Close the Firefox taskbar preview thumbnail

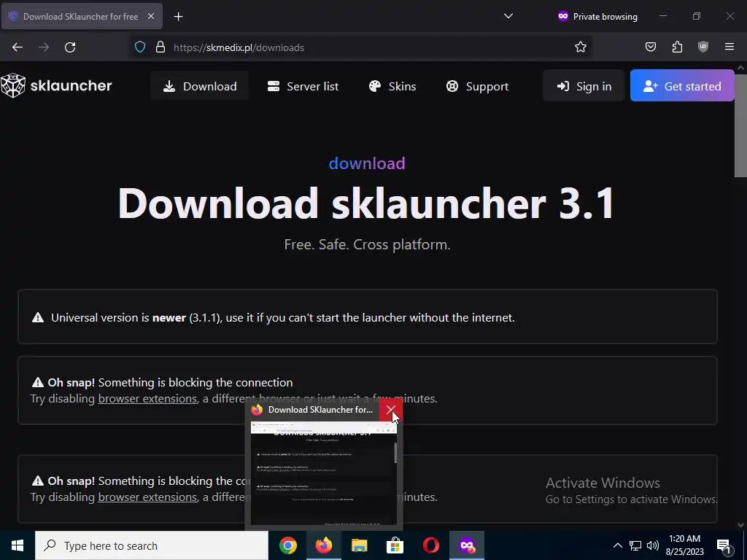391,410
